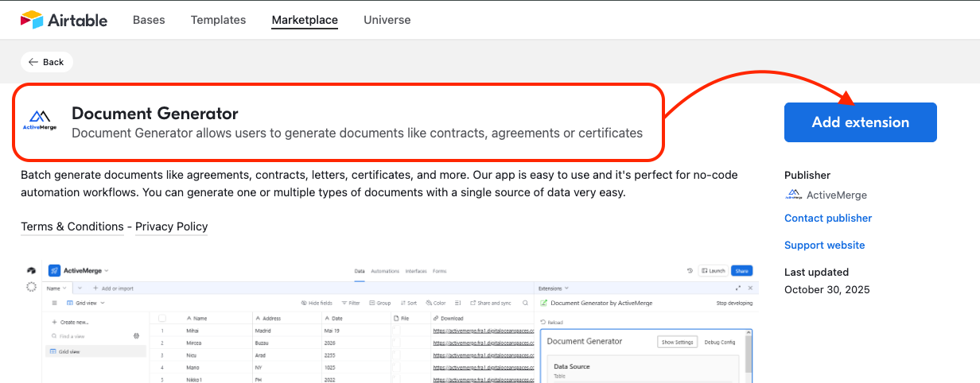Open the Bases menu item
This screenshot has width=980, height=383.
tap(149, 20)
